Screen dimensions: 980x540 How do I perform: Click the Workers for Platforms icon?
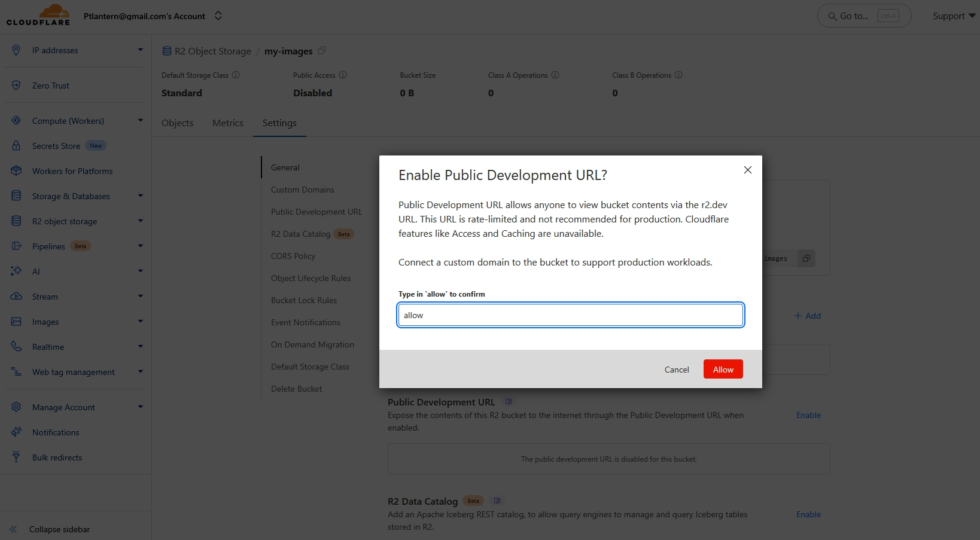[x=16, y=171]
